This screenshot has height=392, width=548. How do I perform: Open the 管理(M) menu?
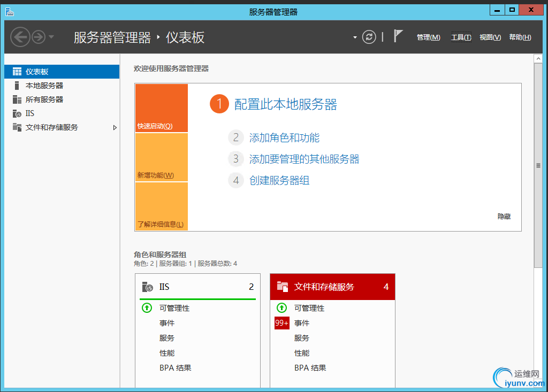pyautogui.click(x=429, y=37)
